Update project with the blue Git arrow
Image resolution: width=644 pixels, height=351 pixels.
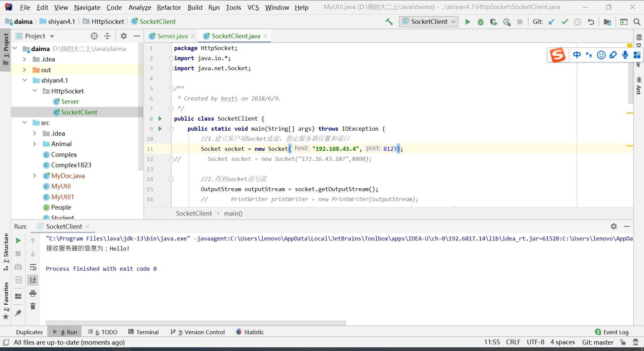click(551, 22)
